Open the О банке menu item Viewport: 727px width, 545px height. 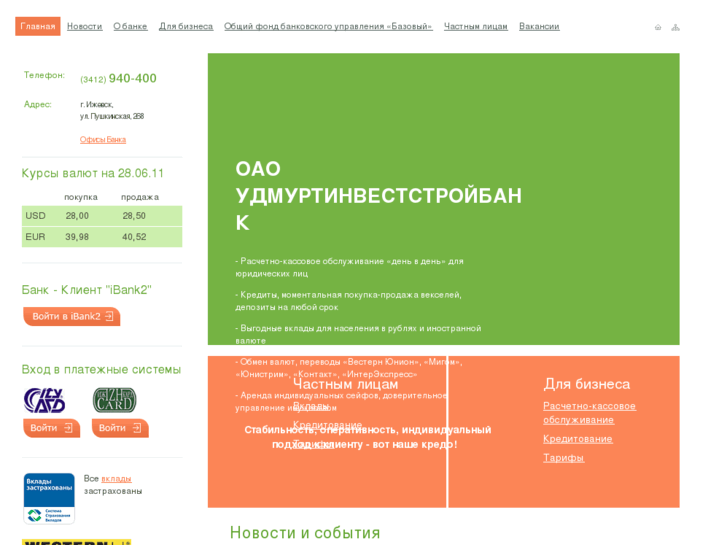click(130, 26)
